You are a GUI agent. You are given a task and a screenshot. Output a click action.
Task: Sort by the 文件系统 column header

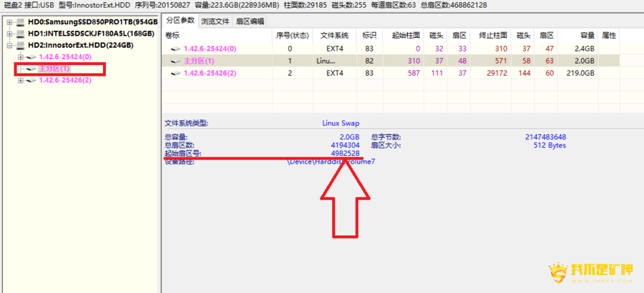click(334, 35)
